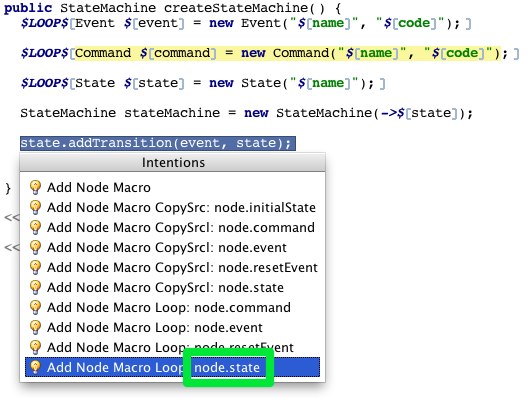Image resolution: width=531 pixels, height=398 pixels.
Task: Choose Add Node Macro CopySrcl: node.resetEvent
Action: point(172,267)
